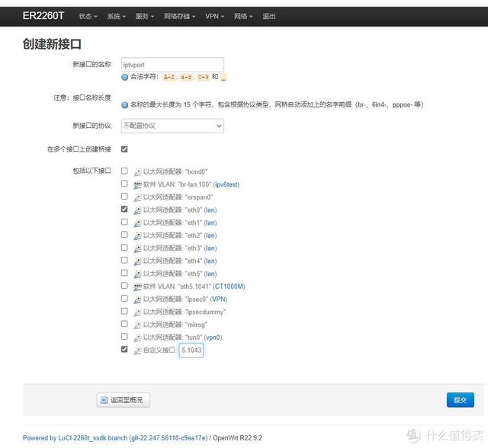Check the eth5 interface checkbox
This screenshot has width=488, height=448.
click(x=124, y=273)
